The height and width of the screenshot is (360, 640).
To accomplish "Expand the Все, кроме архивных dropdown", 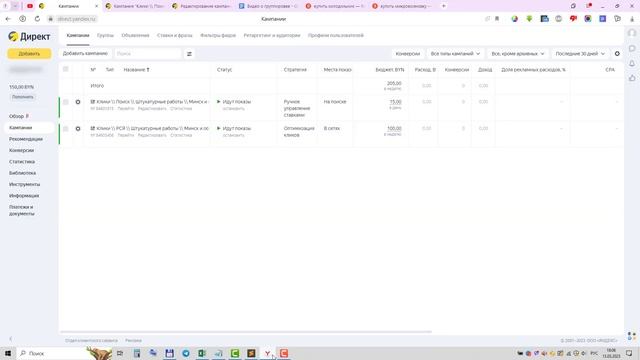I will [518, 54].
